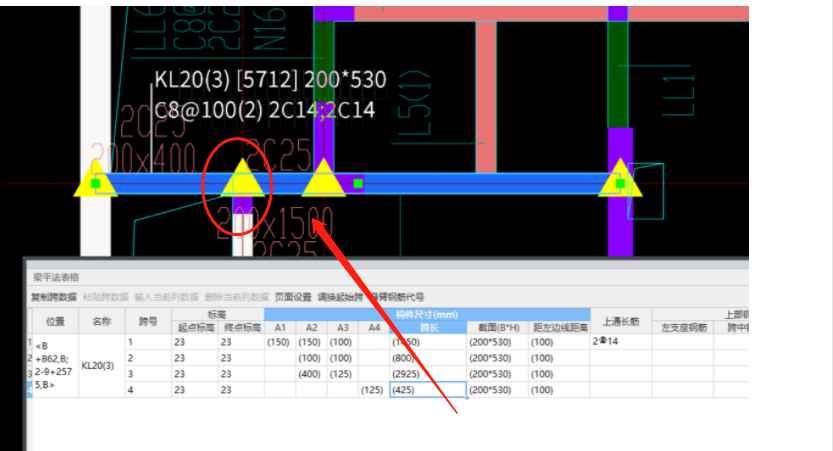The width and height of the screenshot is (833, 451).
Task: Click span 1 A1 cell (150)
Action: tap(280, 342)
